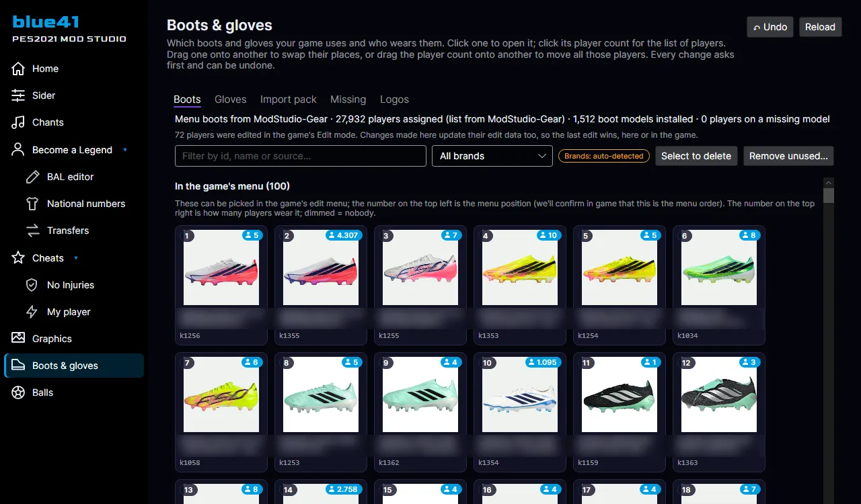The image size is (861, 504).
Task: Click the Brands: auto-detected badge
Action: click(604, 156)
